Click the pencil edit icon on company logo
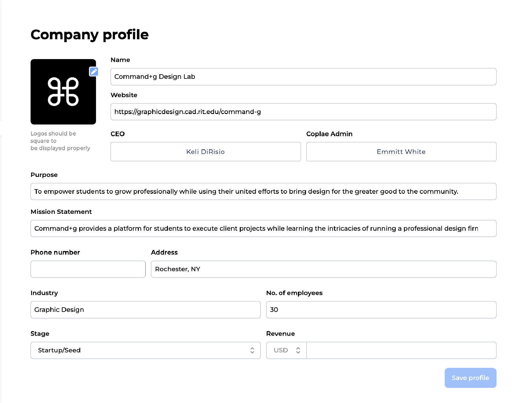 (93, 72)
